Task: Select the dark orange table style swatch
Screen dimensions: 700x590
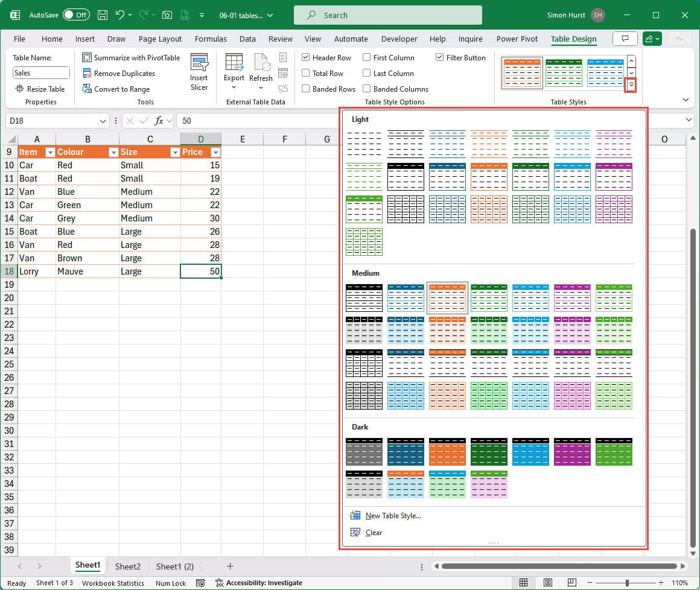Action: click(x=447, y=452)
